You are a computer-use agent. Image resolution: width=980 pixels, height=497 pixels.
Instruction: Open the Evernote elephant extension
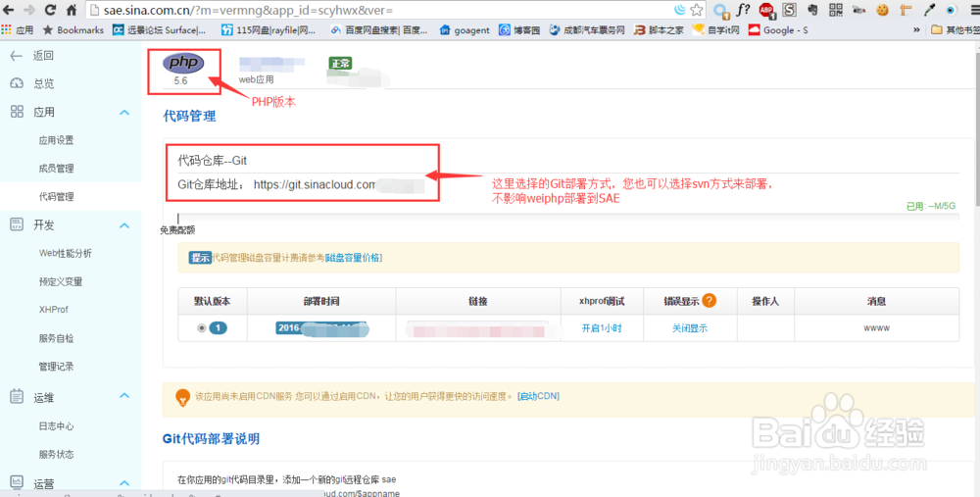(x=812, y=10)
